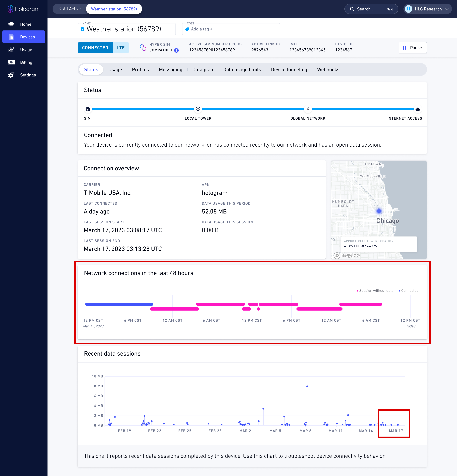Click last session end March 17 03:13:28
The image size is (457, 476).
click(x=123, y=249)
